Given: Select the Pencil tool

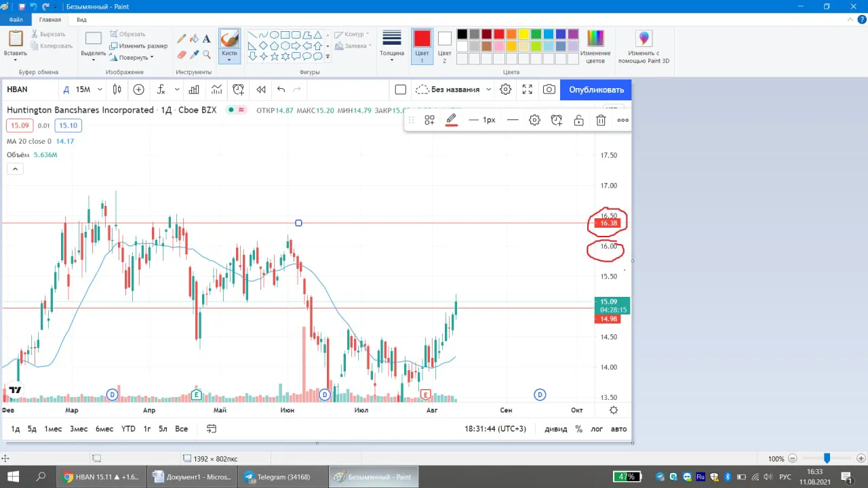Looking at the screenshot, I should tap(182, 39).
